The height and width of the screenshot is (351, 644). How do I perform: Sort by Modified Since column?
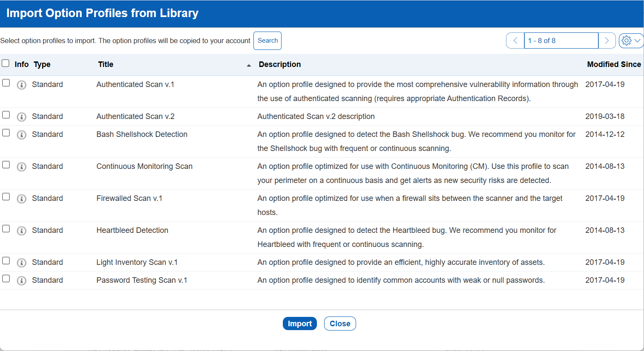click(x=613, y=64)
